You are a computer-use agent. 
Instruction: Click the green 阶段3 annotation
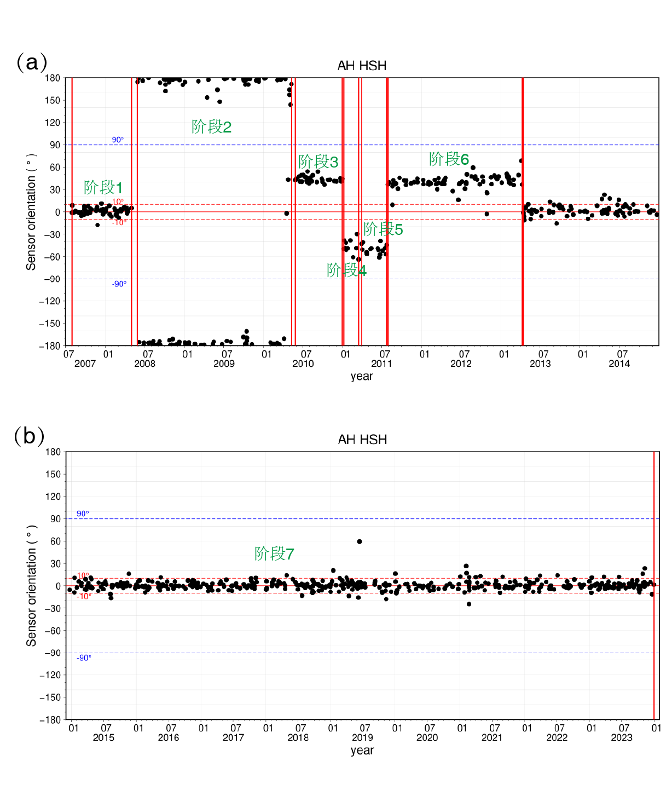click(x=318, y=162)
